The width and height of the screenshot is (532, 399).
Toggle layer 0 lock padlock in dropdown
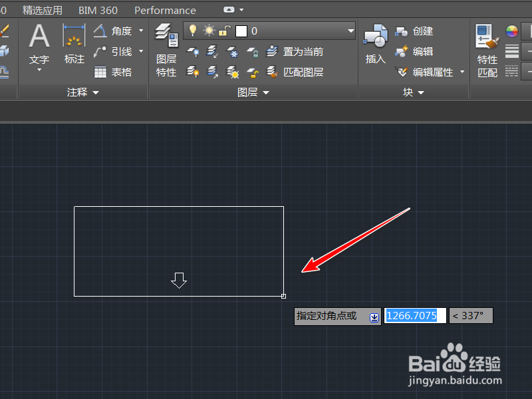(225, 31)
